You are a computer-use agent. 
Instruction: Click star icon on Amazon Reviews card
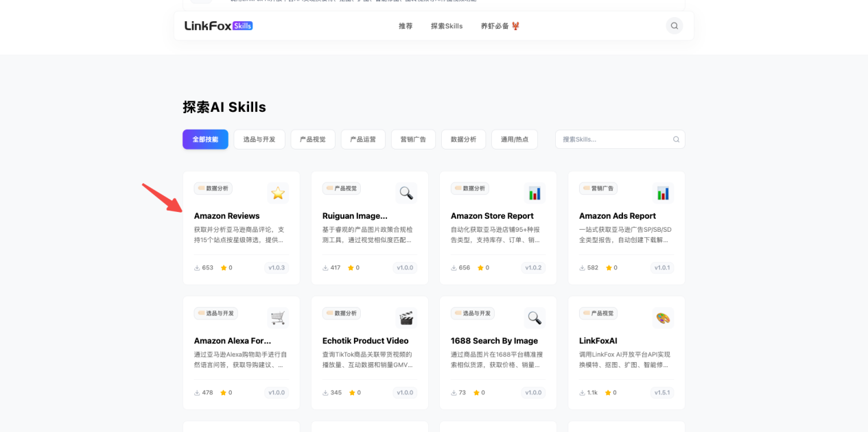(x=278, y=193)
